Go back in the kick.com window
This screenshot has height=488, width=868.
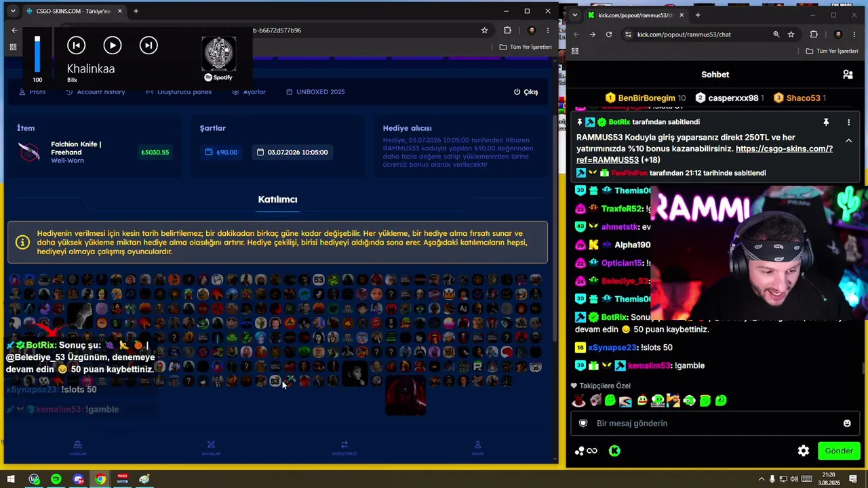coord(576,35)
